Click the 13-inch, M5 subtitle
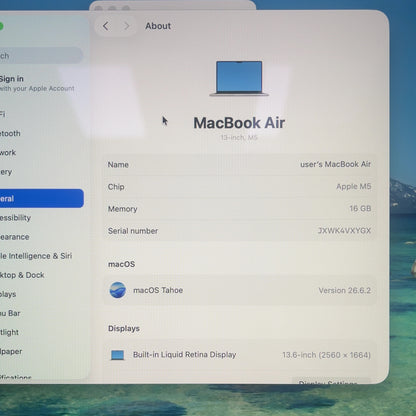Image resolution: width=416 pixels, height=416 pixels. (239, 137)
